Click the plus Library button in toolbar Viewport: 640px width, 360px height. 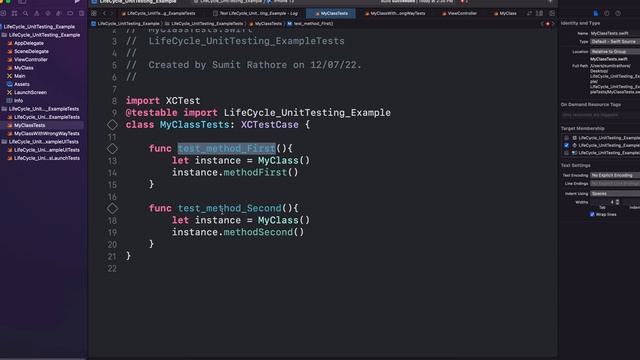(x=550, y=2)
